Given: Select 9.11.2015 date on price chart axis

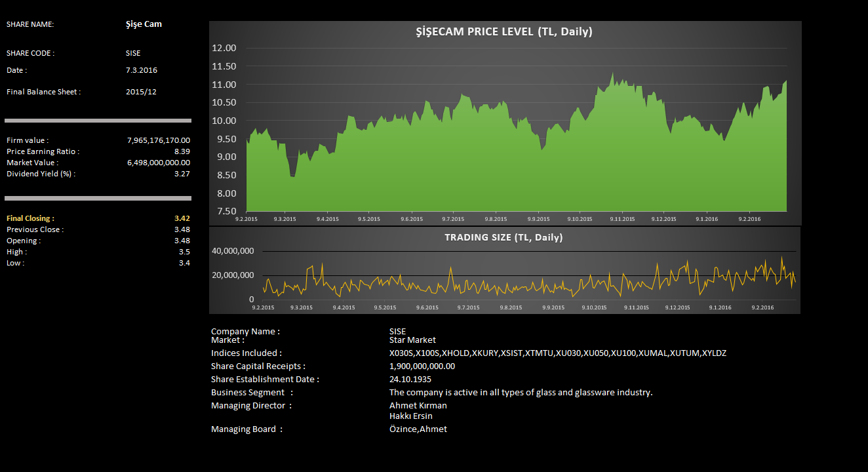Looking at the screenshot, I should (623, 219).
